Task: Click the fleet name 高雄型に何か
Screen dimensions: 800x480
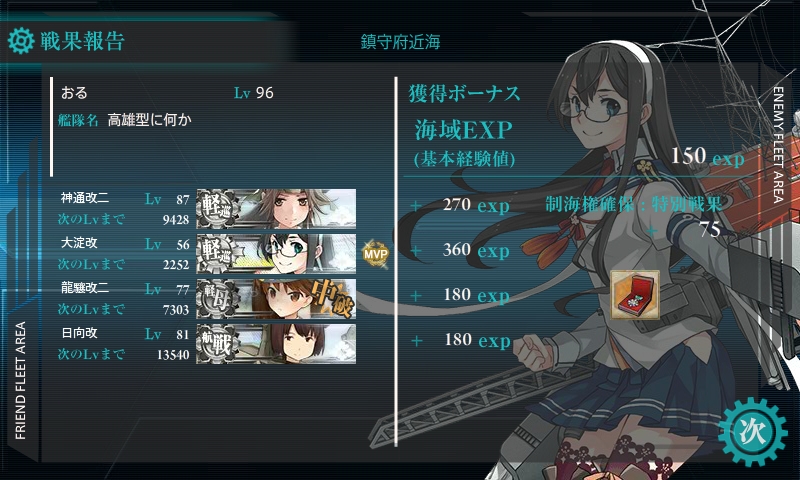Action: pos(149,120)
